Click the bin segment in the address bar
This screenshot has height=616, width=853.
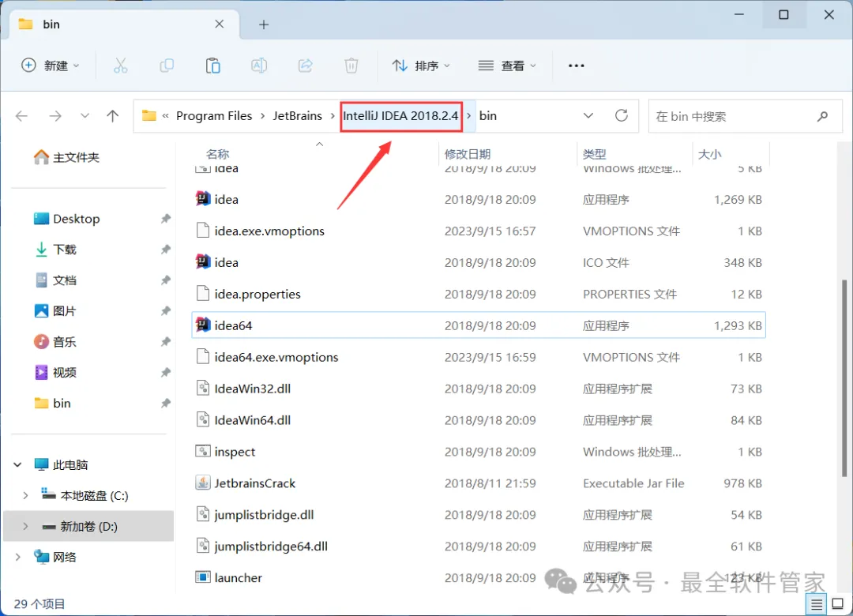click(487, 116)
